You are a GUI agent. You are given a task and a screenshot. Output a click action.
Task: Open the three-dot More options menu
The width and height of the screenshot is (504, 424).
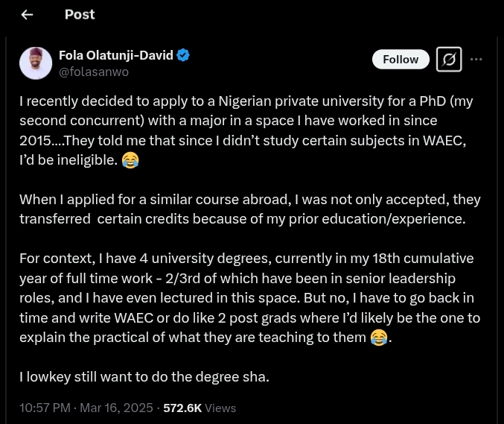(476, 60)
